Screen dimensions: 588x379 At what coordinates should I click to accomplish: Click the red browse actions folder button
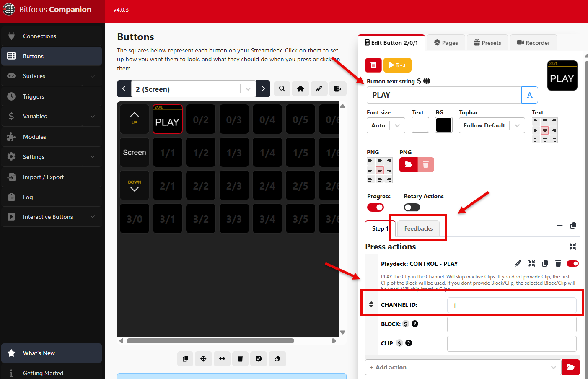point(570,367)
